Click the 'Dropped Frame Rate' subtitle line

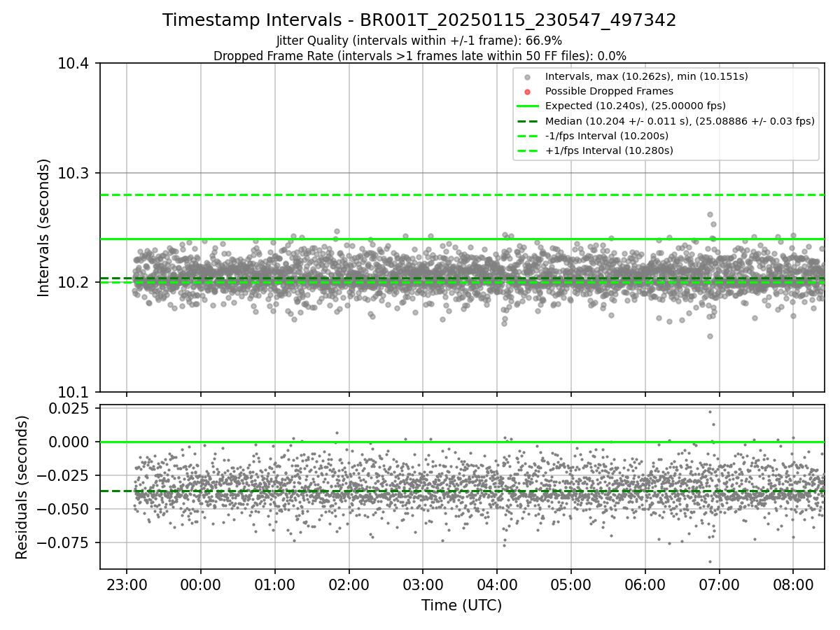(x=419, y=56)
